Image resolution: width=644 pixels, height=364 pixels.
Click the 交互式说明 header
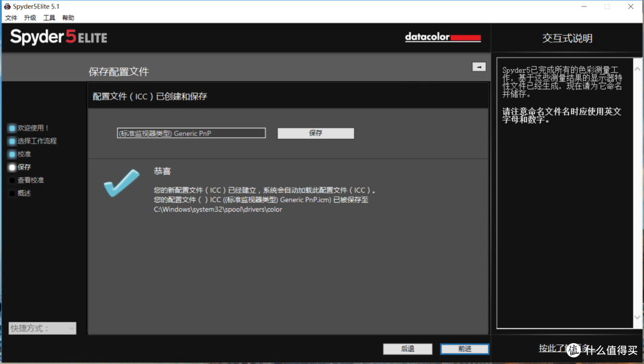tap(567, 38)
